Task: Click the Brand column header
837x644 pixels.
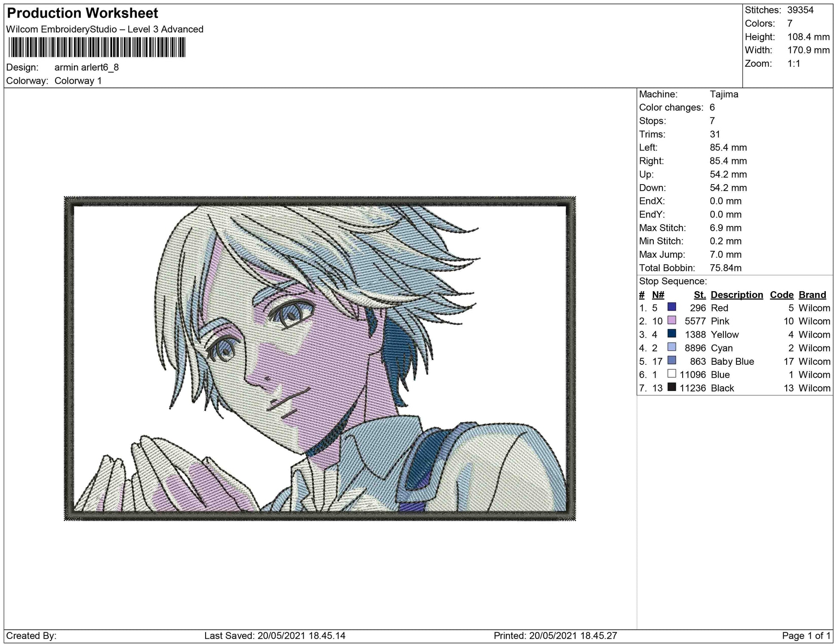Action: (x=812, y=295)
